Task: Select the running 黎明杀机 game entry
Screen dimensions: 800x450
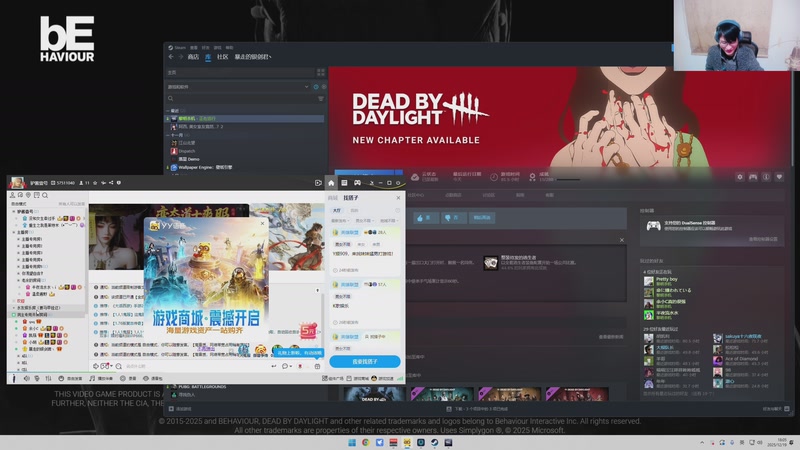Action: point(245,118)
